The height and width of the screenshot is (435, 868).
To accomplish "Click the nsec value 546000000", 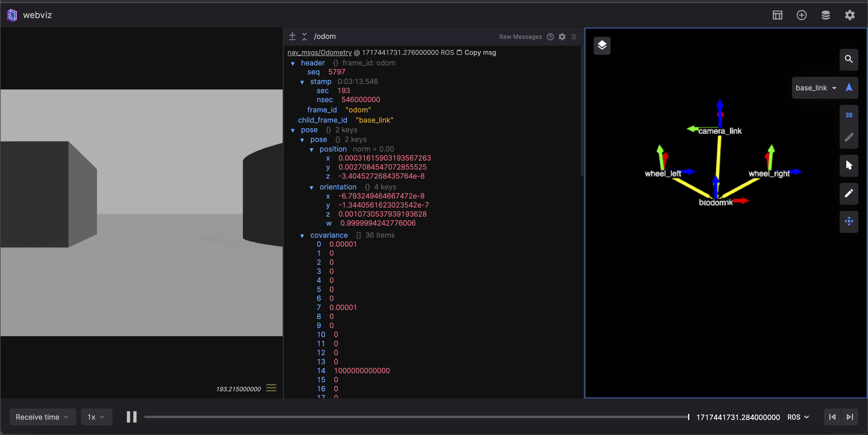I will (x=360, y=100).
